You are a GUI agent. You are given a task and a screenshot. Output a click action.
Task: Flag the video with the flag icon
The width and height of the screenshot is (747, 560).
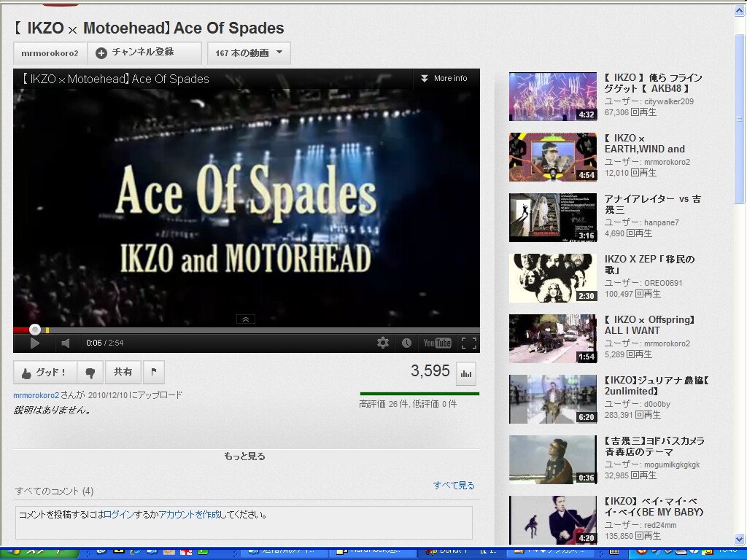[x=153, y=373]
